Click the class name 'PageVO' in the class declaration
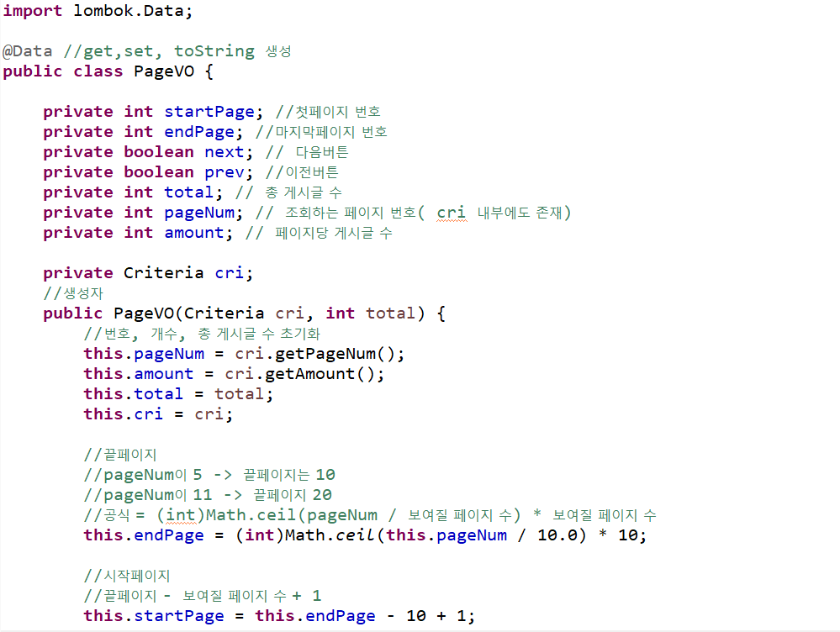The image size is (840, 632). [x=164, y=71]
